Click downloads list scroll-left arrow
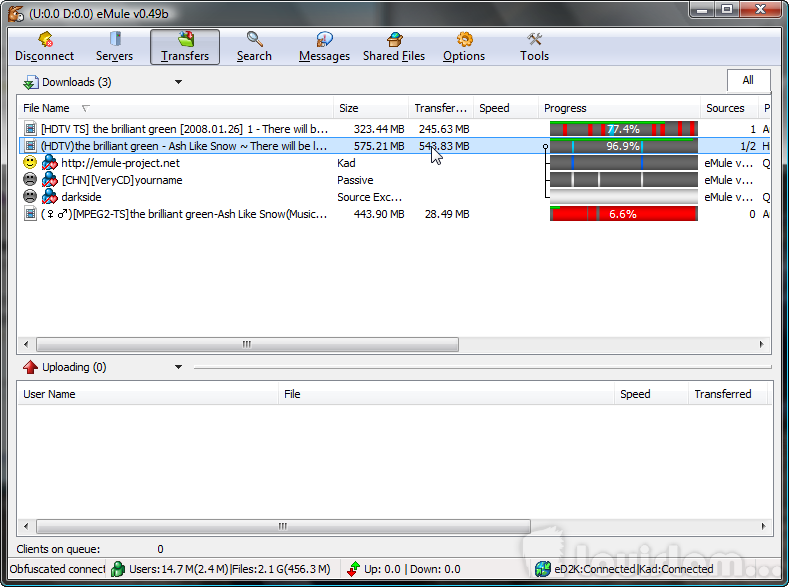The width and height of the screenshot is (789, 587). [x=26, y=345]
